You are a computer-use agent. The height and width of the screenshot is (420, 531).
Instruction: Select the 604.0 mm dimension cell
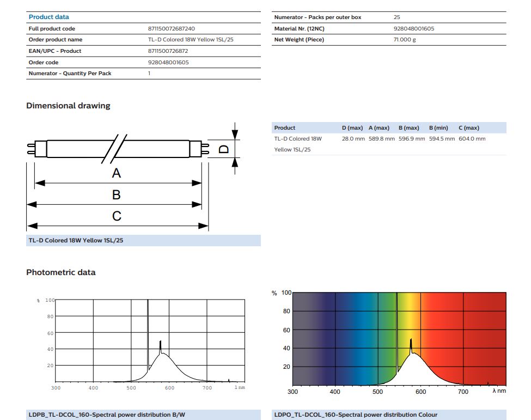(x=472, y=139)
